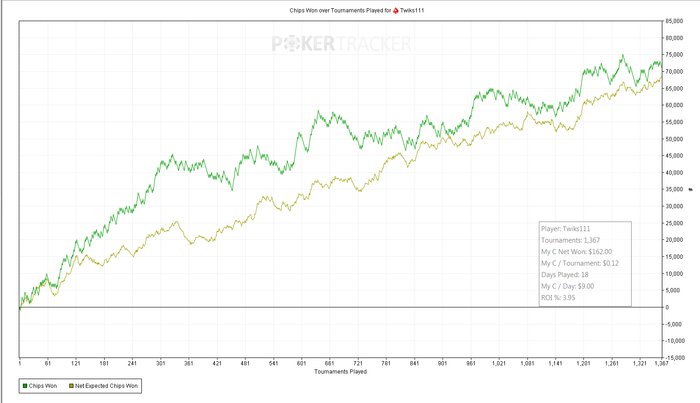Screen dimensions: 700x403
Task: Click the 50,000 y-axis label
Action: [674, 139]
